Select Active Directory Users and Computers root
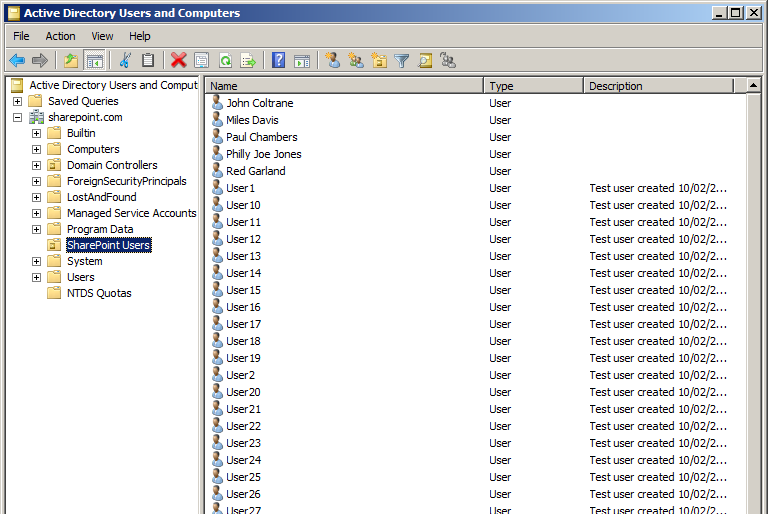The height and width of the screenshot is (514, 768). (x=113, y=85)
